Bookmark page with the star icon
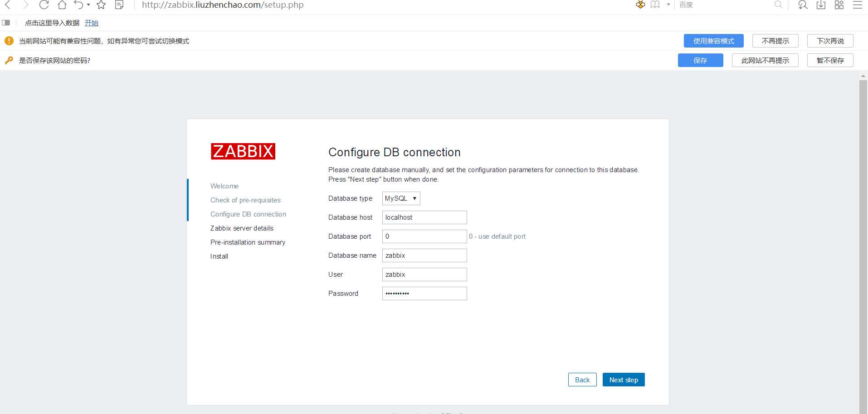This screenshot has width=868, height=414. (101, 5)
